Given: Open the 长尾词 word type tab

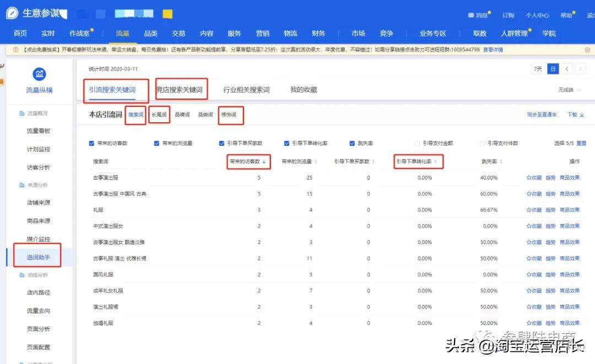Looking at the screenshot, I should pyautogui.click(x=159, y=115).
